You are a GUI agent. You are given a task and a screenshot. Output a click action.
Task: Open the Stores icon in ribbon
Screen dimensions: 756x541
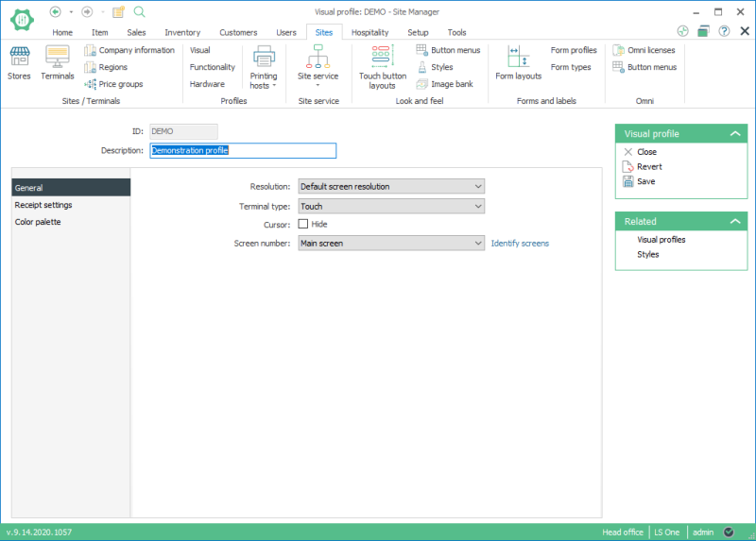click(x=19, y=63)
